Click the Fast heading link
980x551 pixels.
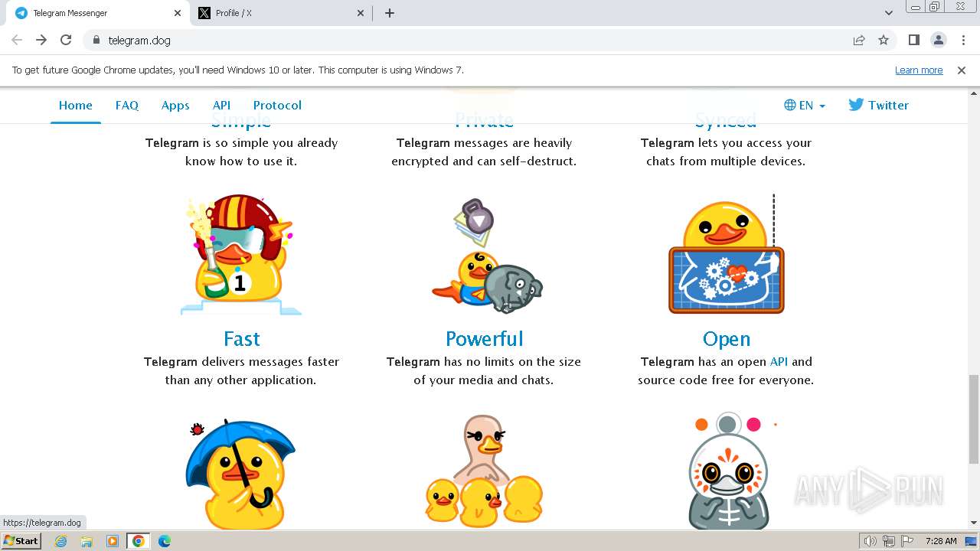[242, 338]
